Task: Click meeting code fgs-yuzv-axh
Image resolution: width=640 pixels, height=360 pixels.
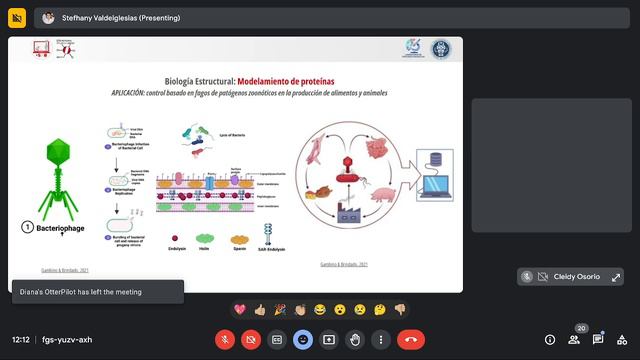Action: coord(67,340)
